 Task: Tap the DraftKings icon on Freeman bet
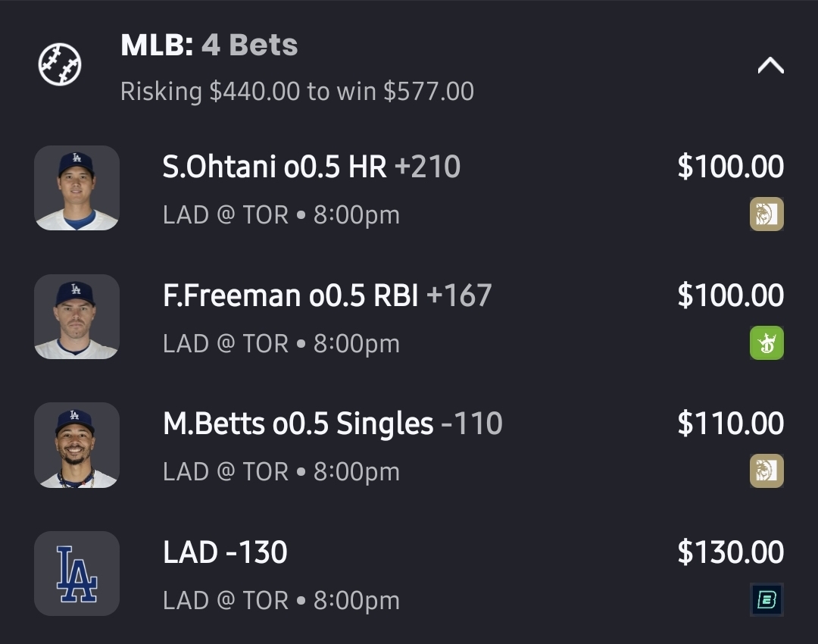click(x=766, y=342)
